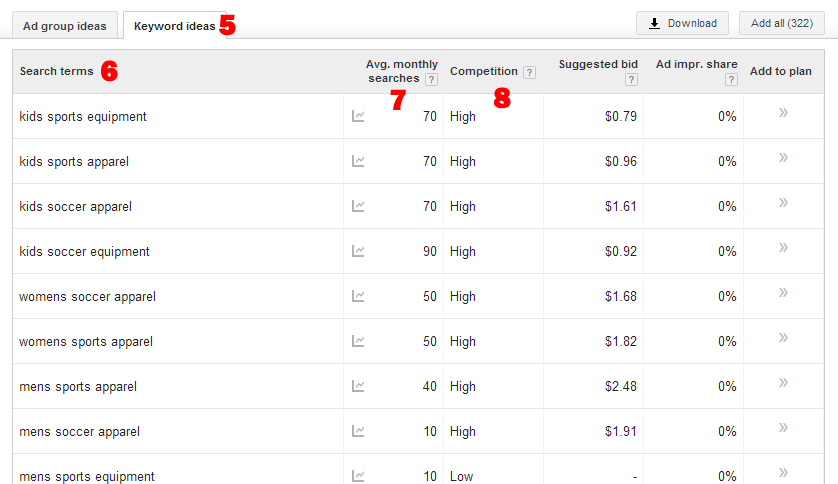
Task: Add kids soccer equipment to plan arrow
Action: [783, 247]
